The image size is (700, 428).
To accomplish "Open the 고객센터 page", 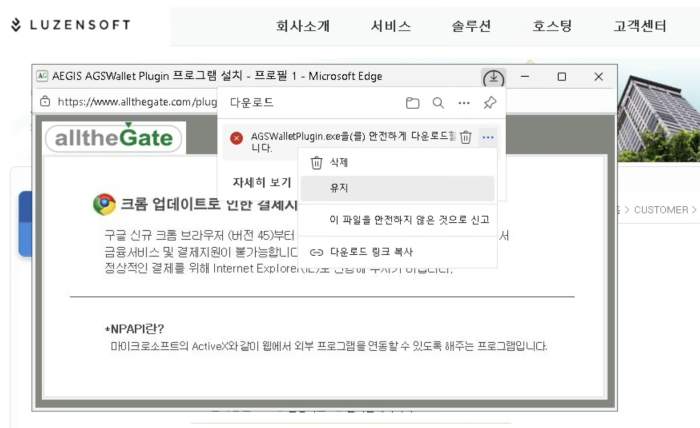I will coord(639,27).
